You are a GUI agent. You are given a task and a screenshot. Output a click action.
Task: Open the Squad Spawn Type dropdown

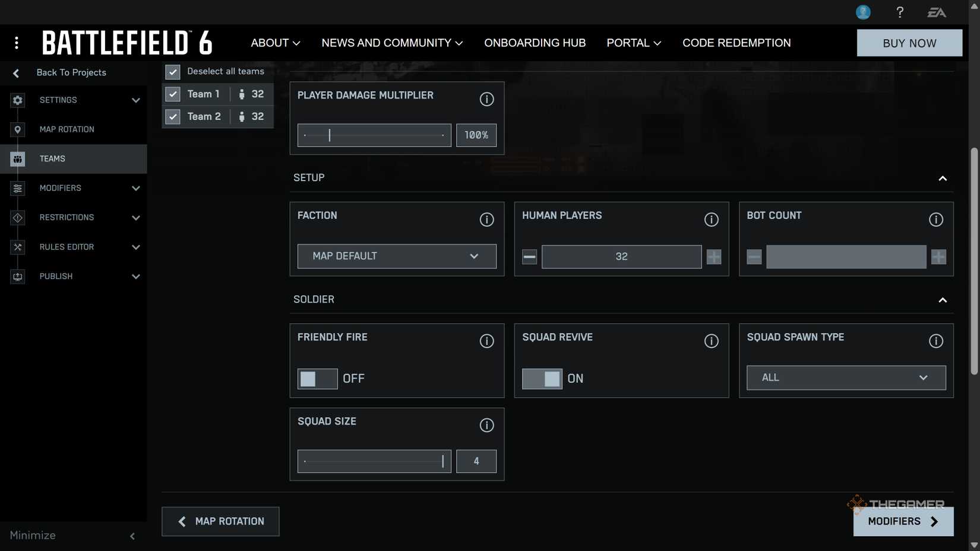pyautogui.click(x=846, y=378)
